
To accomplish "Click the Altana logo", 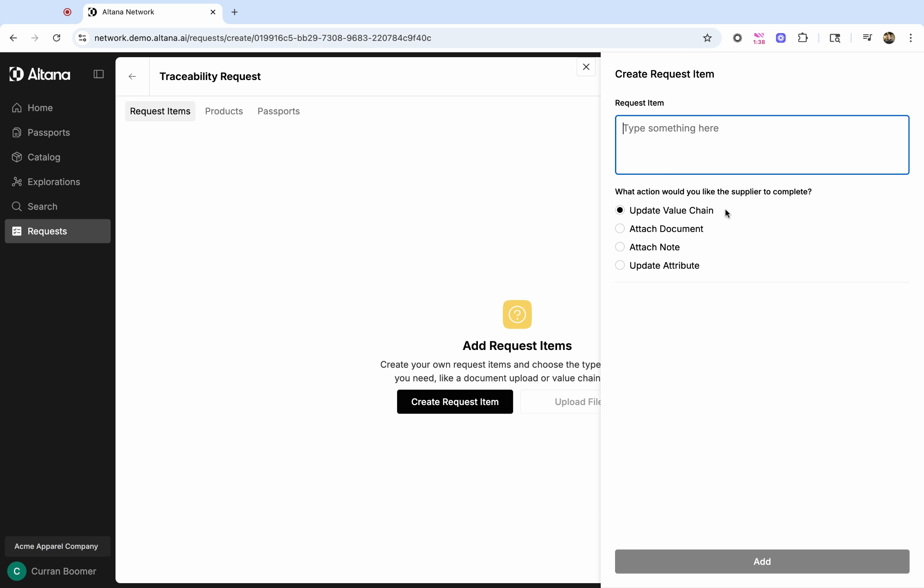I will click(40, 74).
